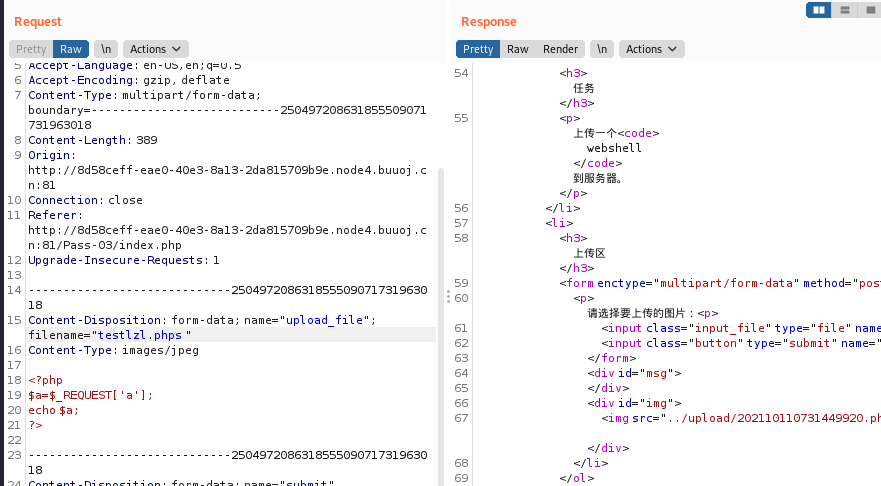Screen dimensions: 881x486
Task: Select the Pretty tab in Response pane
Action: pos(478,49)
